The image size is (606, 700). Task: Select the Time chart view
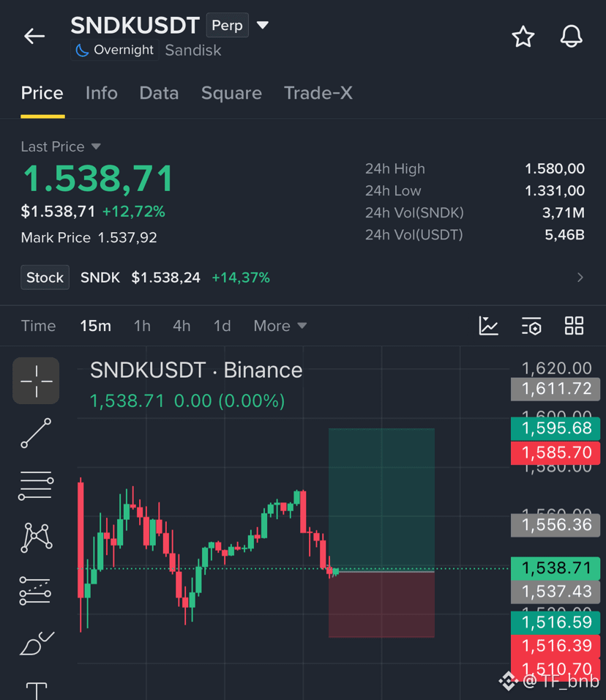pyautogui.click(x=38, y=326)
